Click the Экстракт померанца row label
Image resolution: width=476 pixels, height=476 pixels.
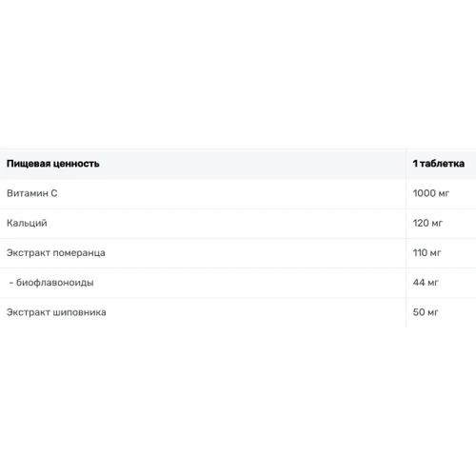pos(56,253)
